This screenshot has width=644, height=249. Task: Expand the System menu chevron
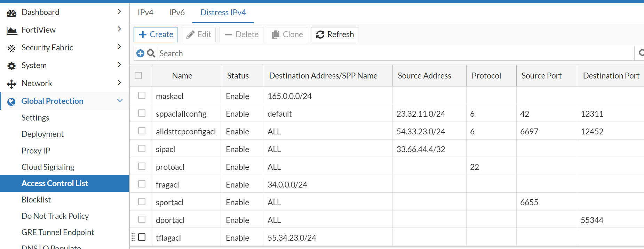coord(119,65)
